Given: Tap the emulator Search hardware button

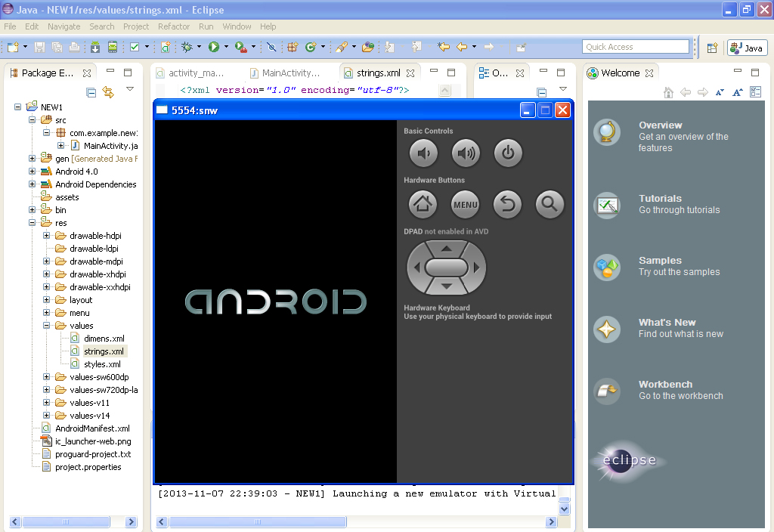Looking at the screenshot, I should pos(550,204).
